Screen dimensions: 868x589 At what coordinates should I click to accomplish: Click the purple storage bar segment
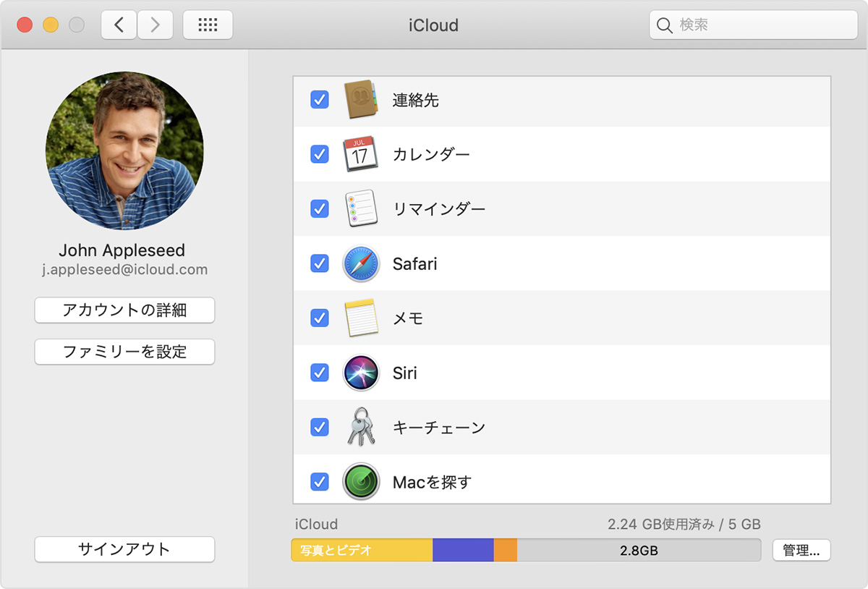(x=463, y=550)
